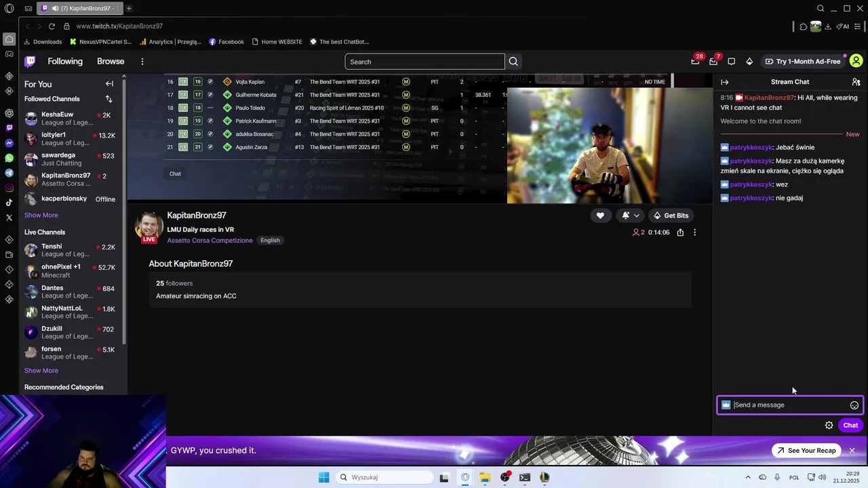Click the streamer profile avatar with LIVE badge
The height and width of the screenshot is (488, 868).
tap(149, 228)
